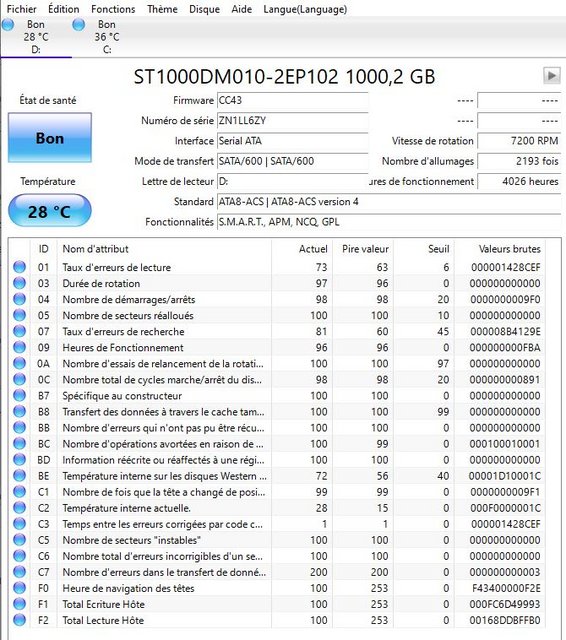Open the Édition menu
Screen dimensions: 566x640
click(x=64, y=9)
